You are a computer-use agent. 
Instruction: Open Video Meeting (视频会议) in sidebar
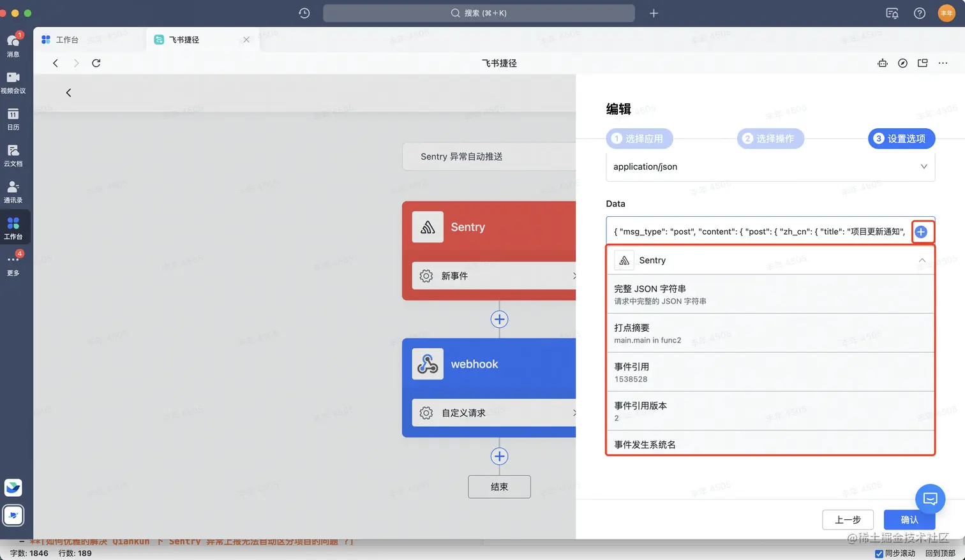point(13,82)
